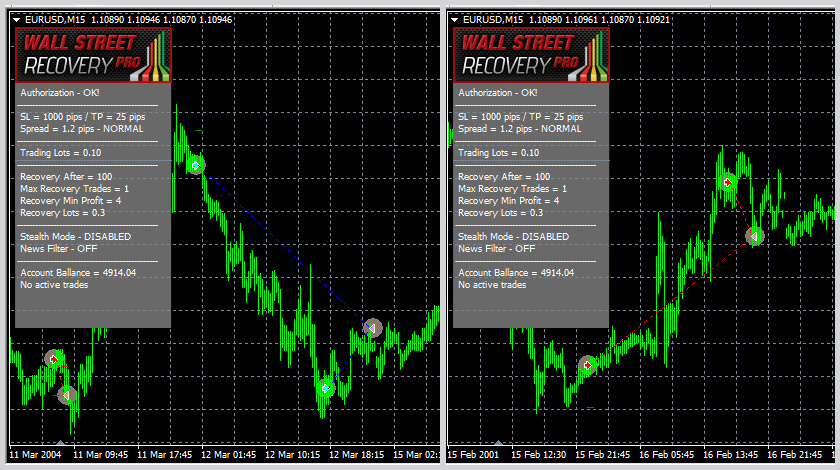Click 'Max Recovery Trades = 1' in the 2001 chart

[512, 189]
